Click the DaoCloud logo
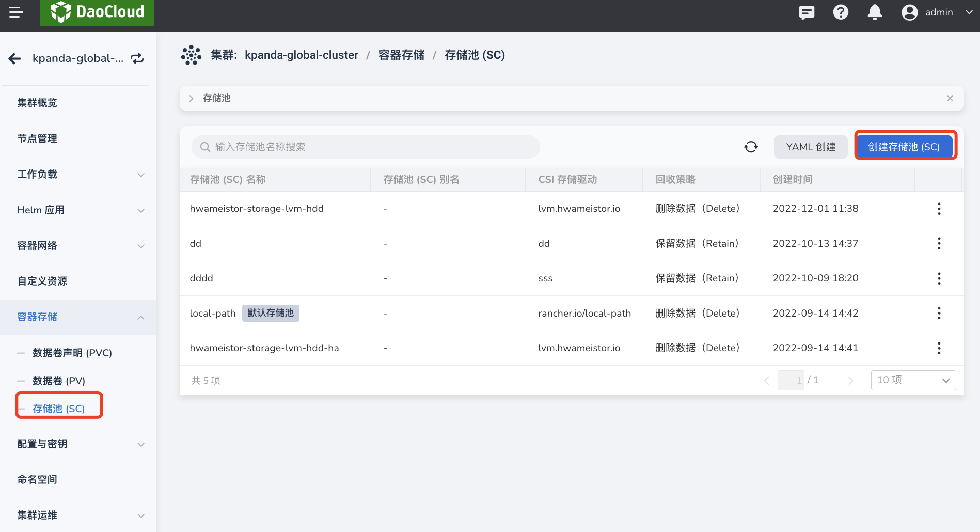The image size is (980, 532). 97,12
